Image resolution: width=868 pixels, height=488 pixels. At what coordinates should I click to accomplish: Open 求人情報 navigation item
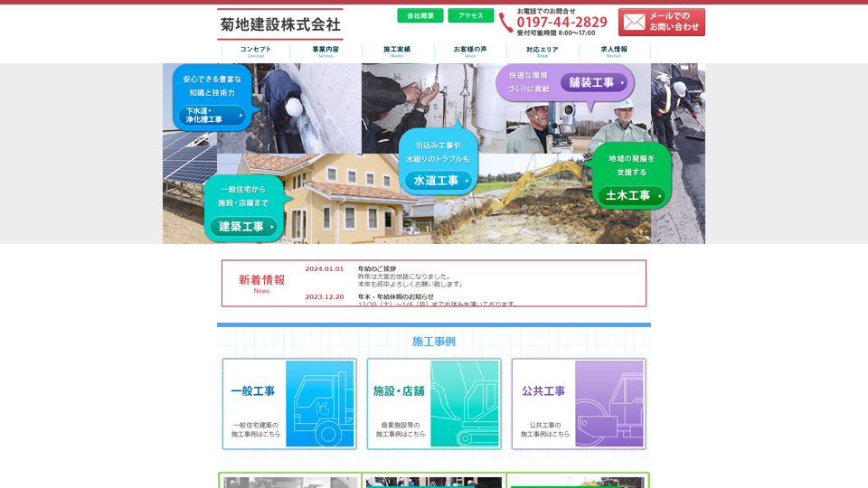pos(614,52)
